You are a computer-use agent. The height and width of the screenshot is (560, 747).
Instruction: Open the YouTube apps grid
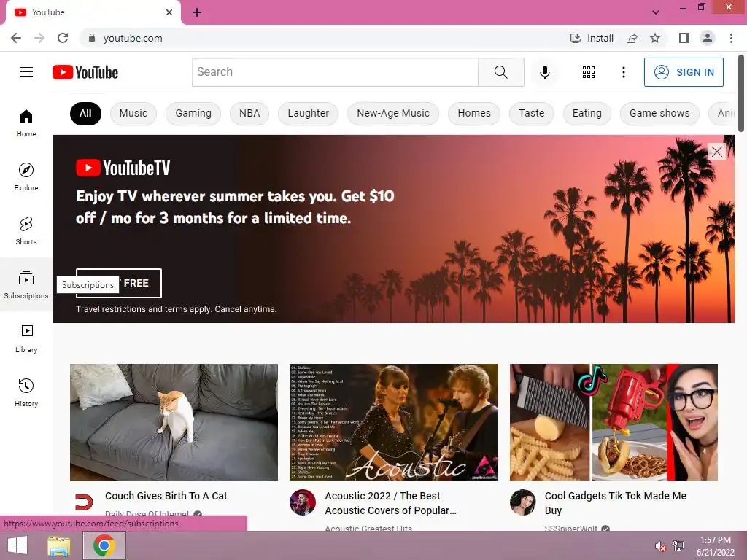tap(589, 72)
